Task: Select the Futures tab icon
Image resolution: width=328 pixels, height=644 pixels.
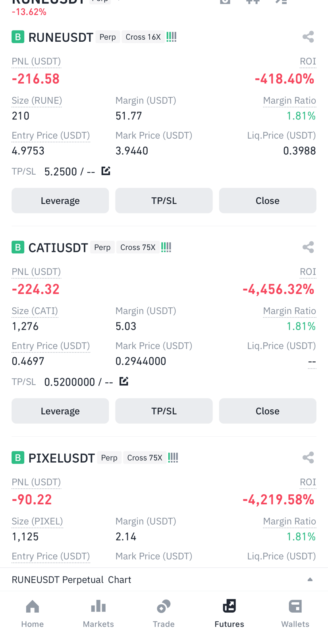Action: 230,606
